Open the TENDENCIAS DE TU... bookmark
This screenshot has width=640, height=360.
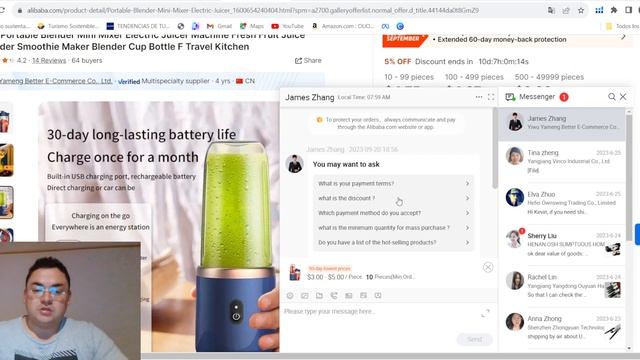pyautogui.click(x=138, y=26)
